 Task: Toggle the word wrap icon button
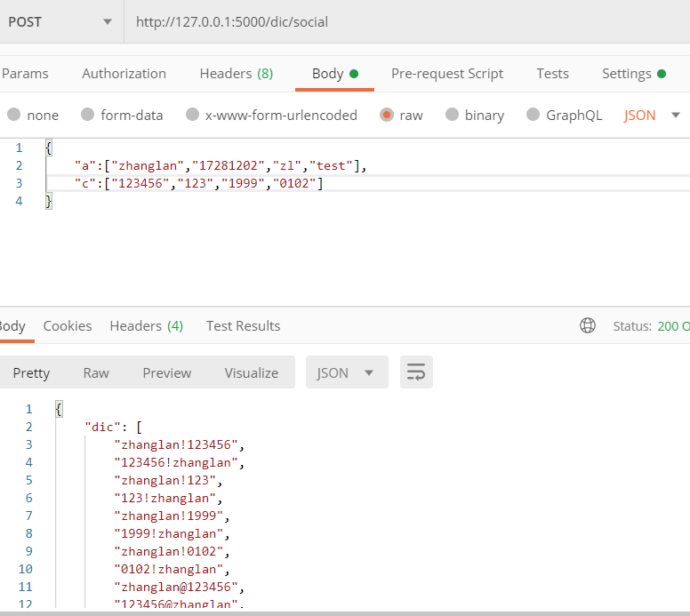click(416, 372)
